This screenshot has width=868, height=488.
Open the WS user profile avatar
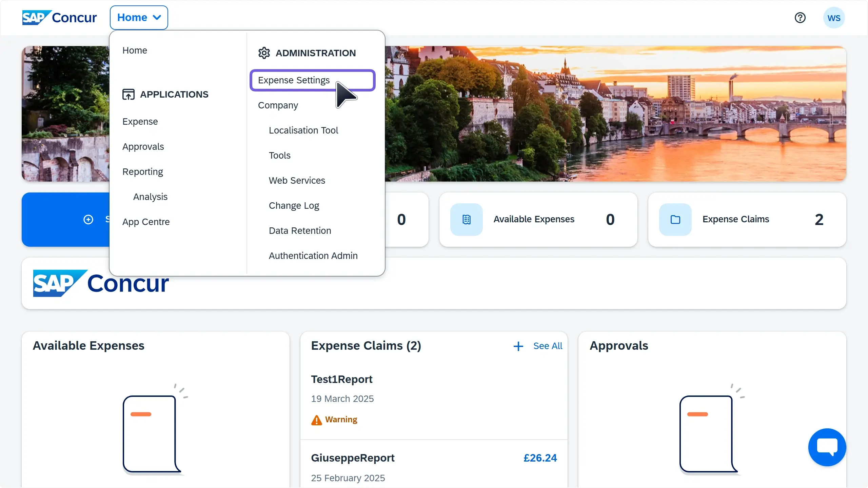coord(834,18)
